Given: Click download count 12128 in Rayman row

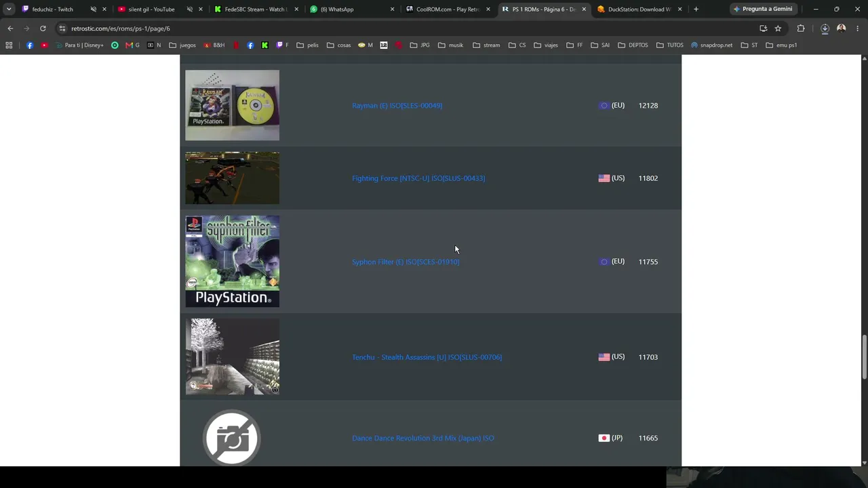Looking at the screenshot, I should (648, 106).
